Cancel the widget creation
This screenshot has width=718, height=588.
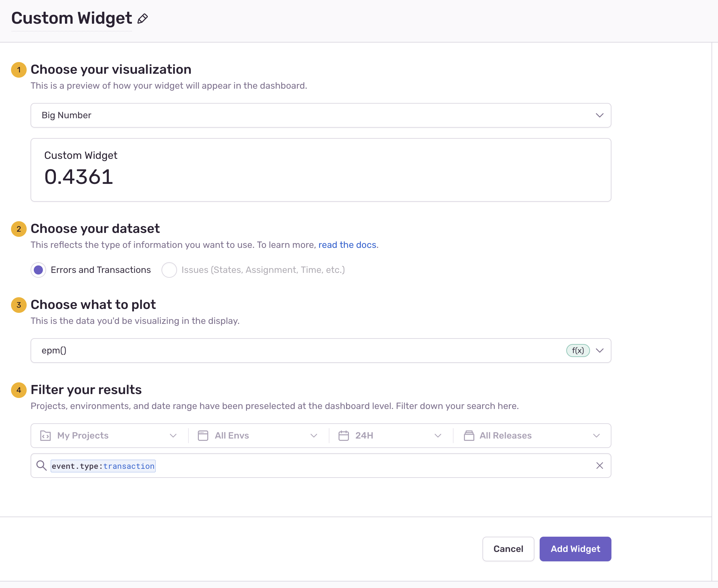tap(508, 549)
